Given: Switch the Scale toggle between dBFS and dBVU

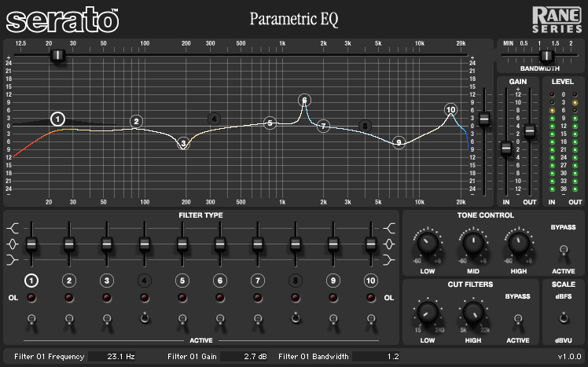Looking at the screenshot, I should (561, 318).
